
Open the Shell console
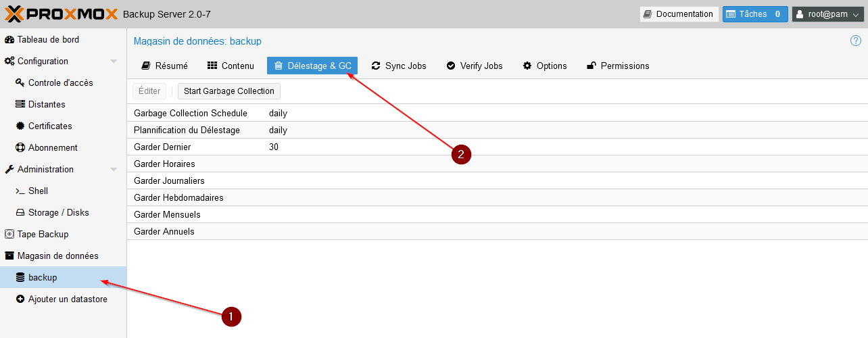38,191
